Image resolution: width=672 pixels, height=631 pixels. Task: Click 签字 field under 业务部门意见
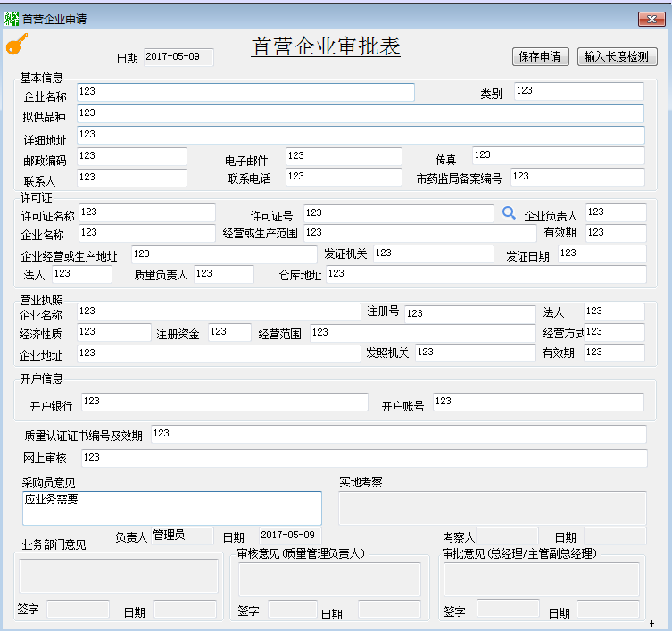[x=78, y=610]
